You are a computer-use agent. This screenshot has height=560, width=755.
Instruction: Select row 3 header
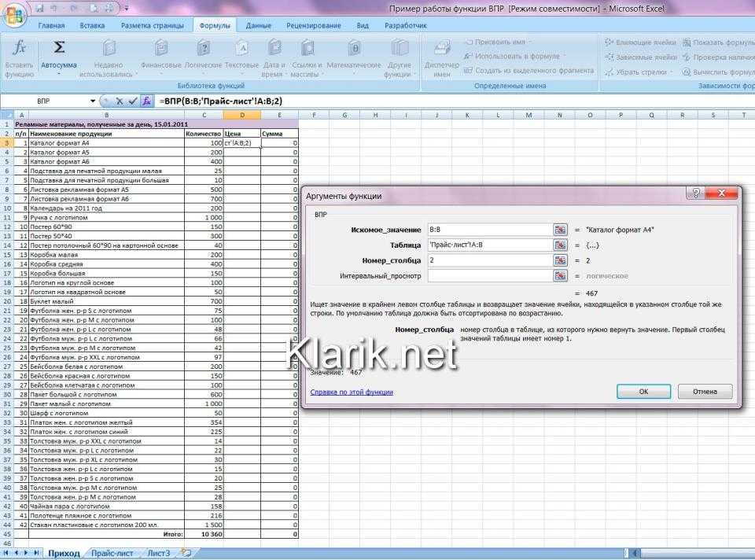[x=7, y=143]
